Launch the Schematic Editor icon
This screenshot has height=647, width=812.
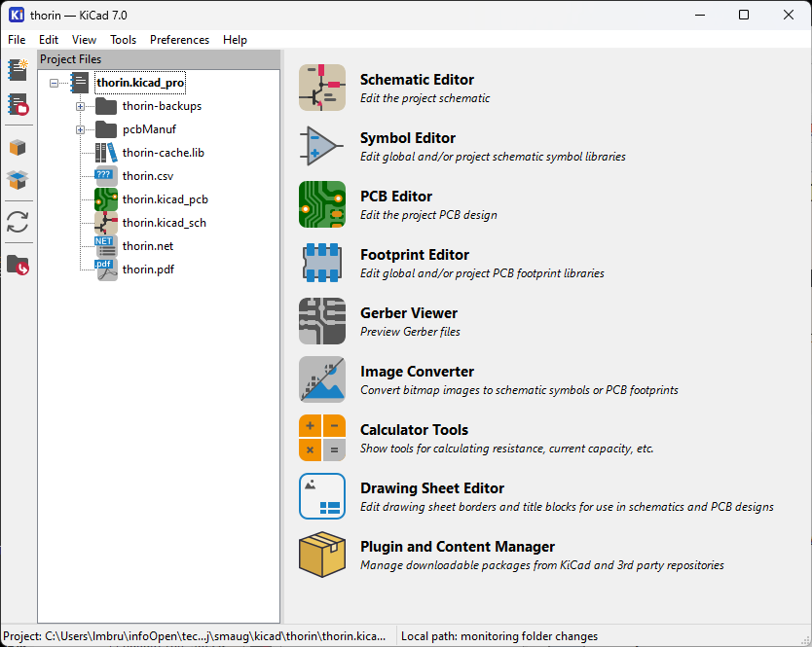(x=322, y=88)
